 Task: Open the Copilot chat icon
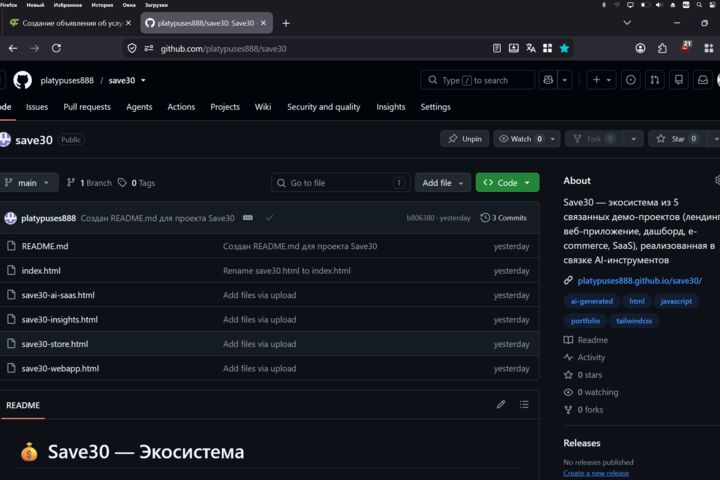pos(548,80)
